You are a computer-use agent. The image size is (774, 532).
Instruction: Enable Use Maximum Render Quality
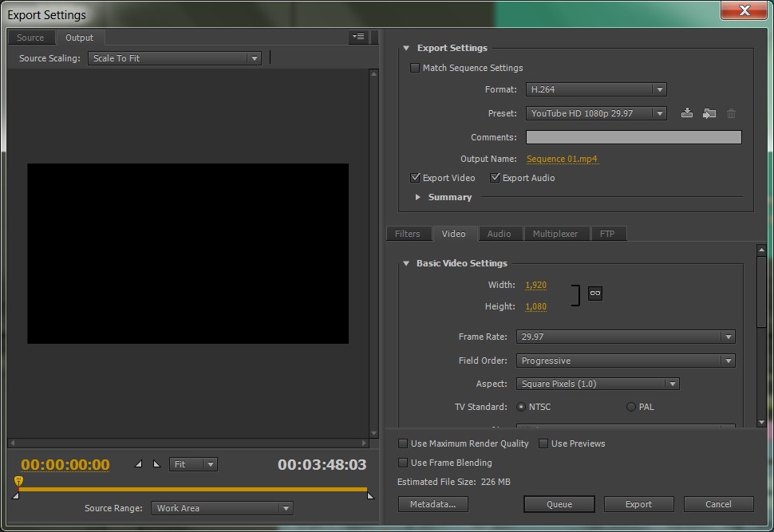click(x=403, y=443)
